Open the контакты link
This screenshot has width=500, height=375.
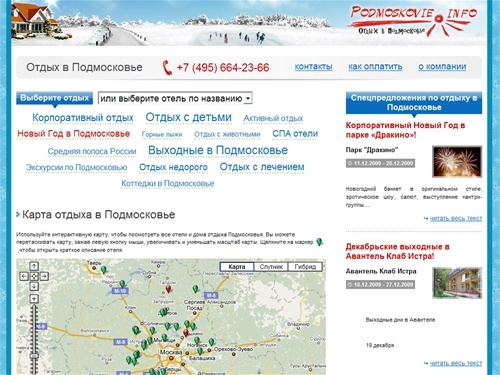(x=313, y=67)
